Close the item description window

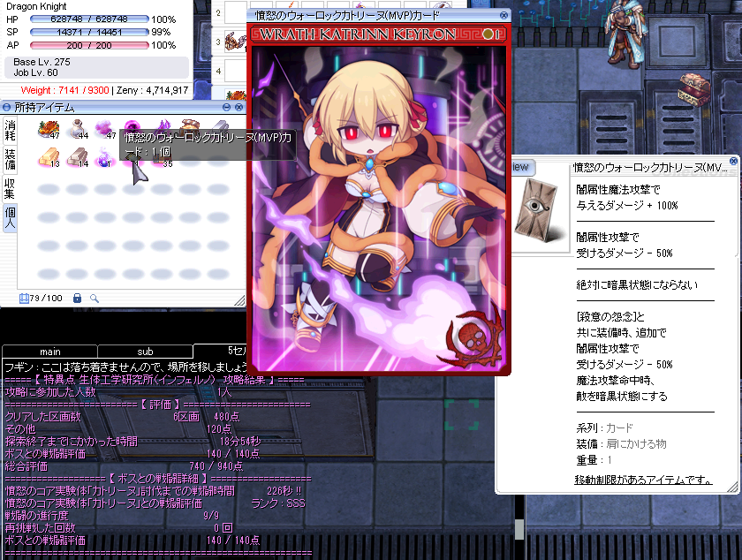point(733,162)
